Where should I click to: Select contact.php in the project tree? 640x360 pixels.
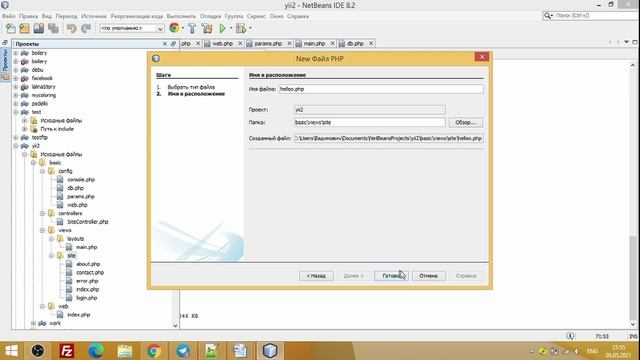[90, 273]
